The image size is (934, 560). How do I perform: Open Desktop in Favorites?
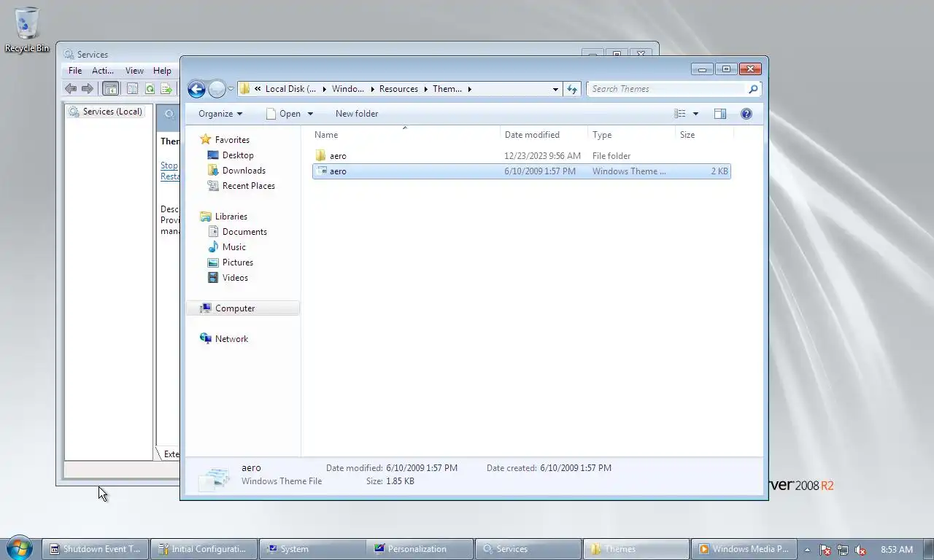238,155
